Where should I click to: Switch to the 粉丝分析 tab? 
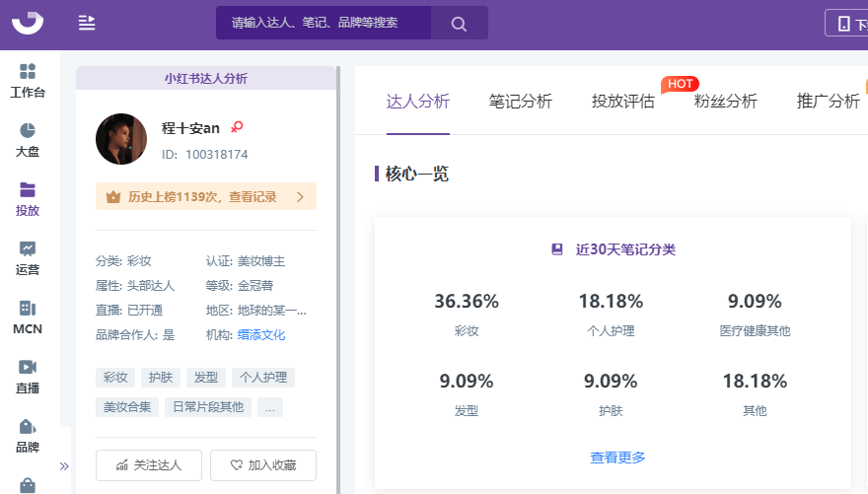725,102
